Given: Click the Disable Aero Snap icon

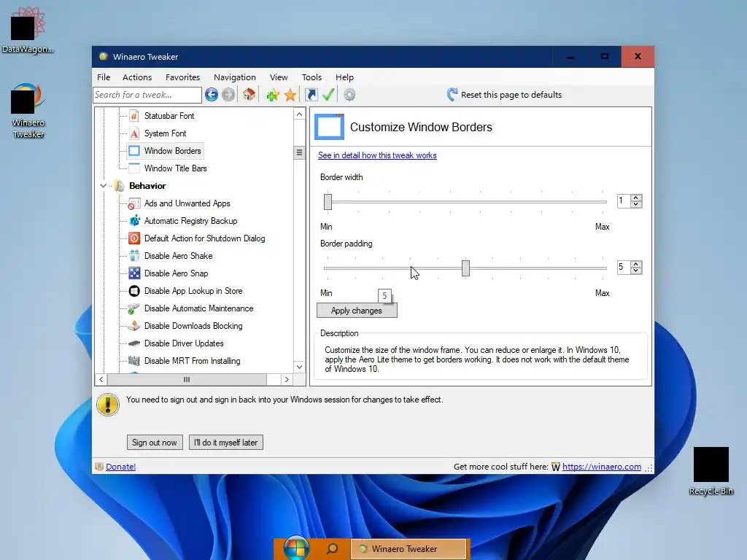Looking at the screenshot, I should click(134, 273).
